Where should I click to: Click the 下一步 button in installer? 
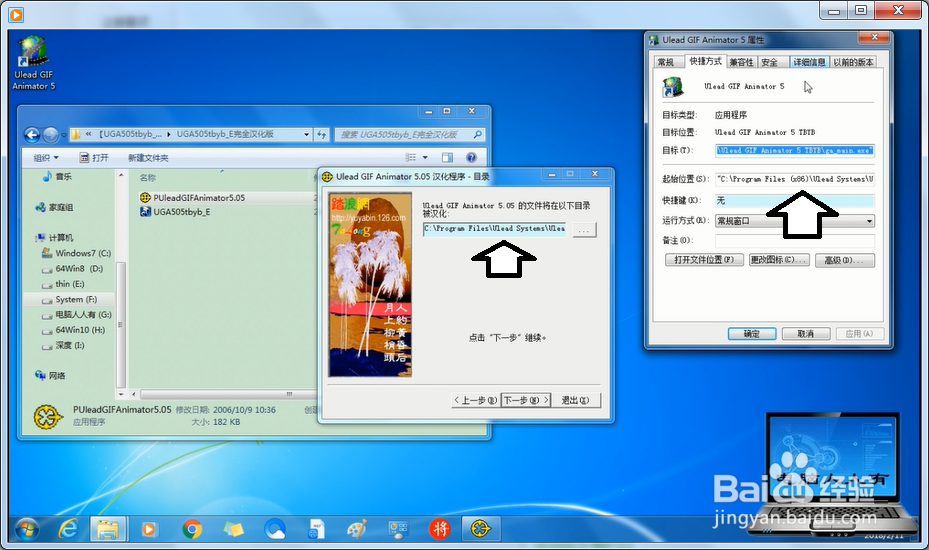click(526, 400)
